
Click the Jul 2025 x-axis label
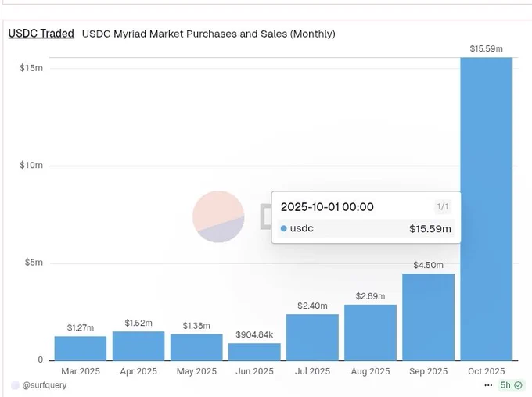pos(312,371)
